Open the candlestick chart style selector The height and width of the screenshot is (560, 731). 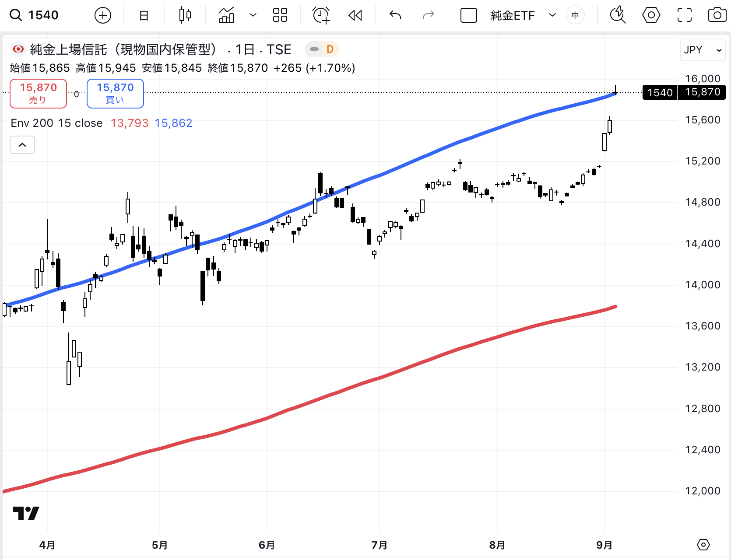185,15
